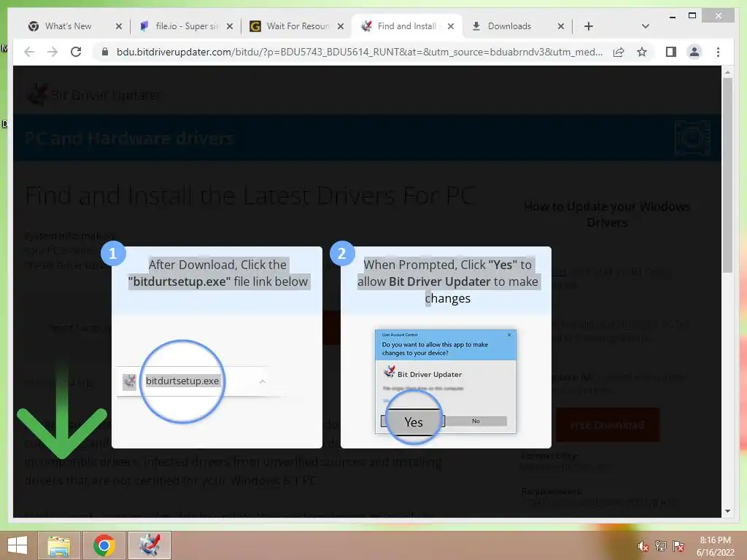Click "PC and Hardware drivers" banner text
The height and width of the screenshot is (560, 747).
[130, 138]
